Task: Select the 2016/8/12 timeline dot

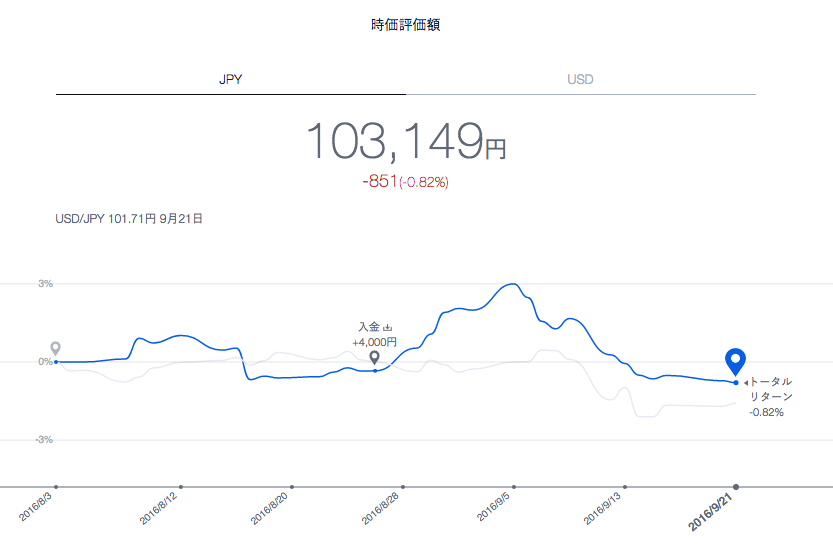Action: (181, 487)
